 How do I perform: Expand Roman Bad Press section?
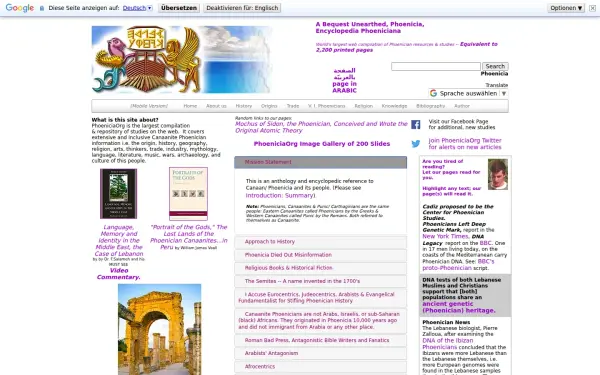pos(321,340)
